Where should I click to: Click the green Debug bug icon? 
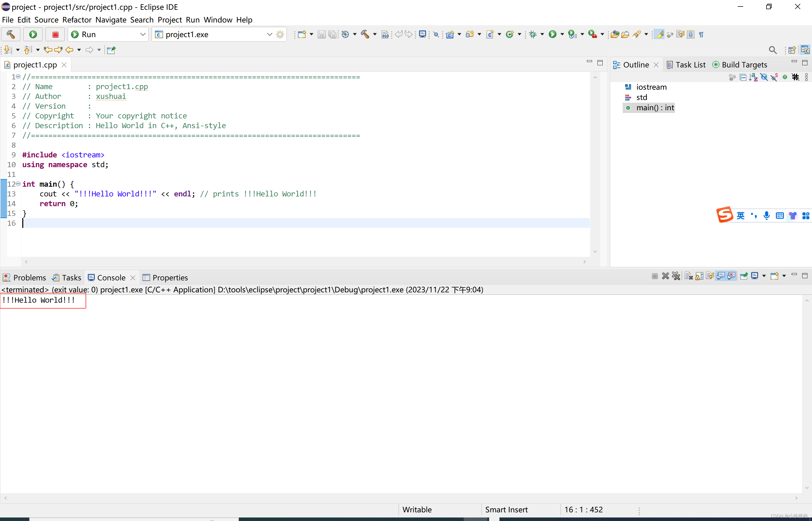[x=533, y=34]
